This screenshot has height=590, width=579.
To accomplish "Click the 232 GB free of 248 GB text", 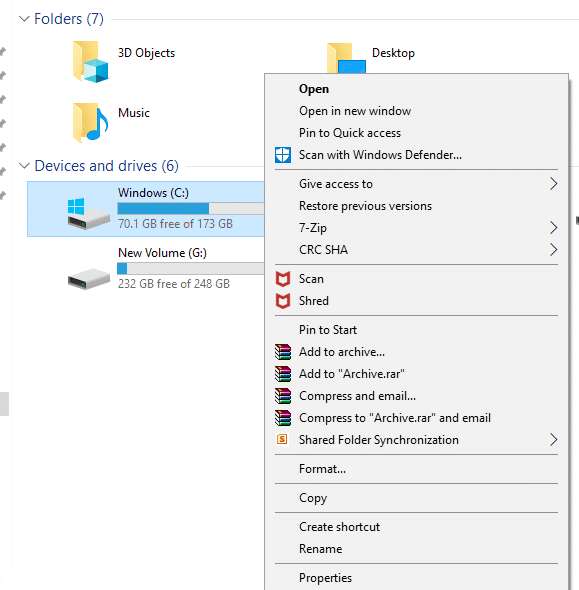I will pos(174,284).
